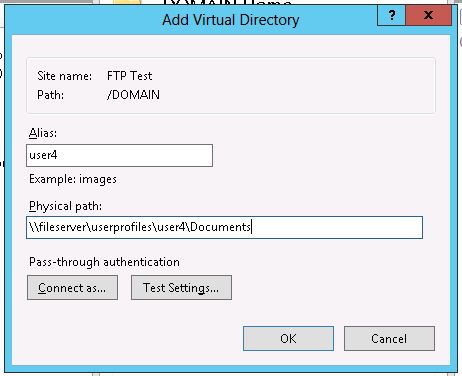
Task: Open help with the question mark button
Action: (392, 15)
